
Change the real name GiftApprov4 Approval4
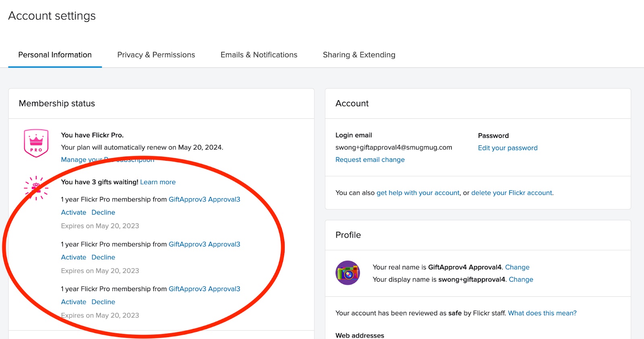pos(517,267)
